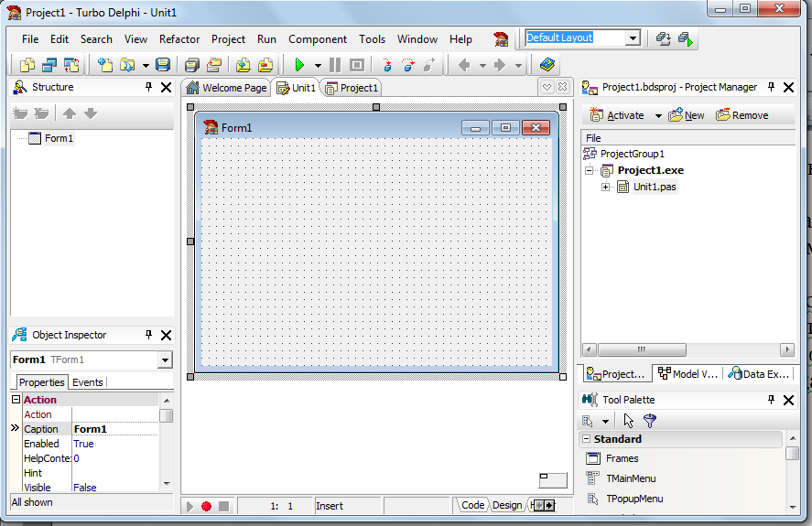Viewport: 812px width, 526px height.
Task: Select TPopupMenu in Tool Palette
Action: point(634,499)
